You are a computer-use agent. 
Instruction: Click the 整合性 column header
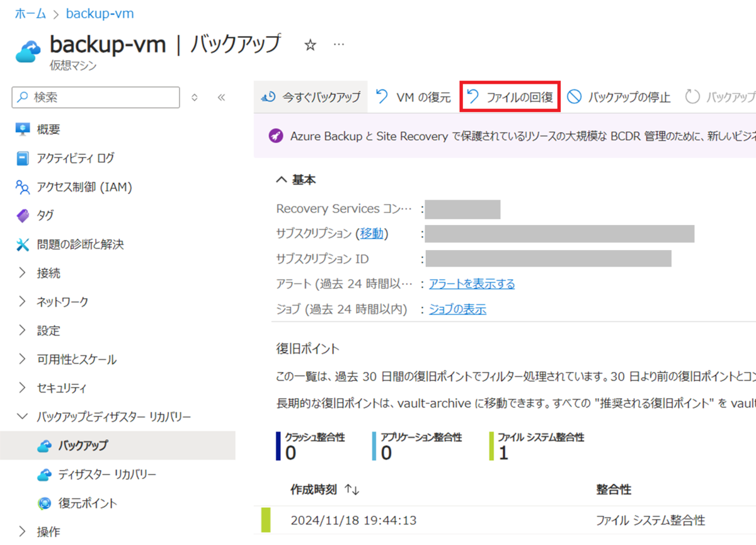[x=614, y=490]
